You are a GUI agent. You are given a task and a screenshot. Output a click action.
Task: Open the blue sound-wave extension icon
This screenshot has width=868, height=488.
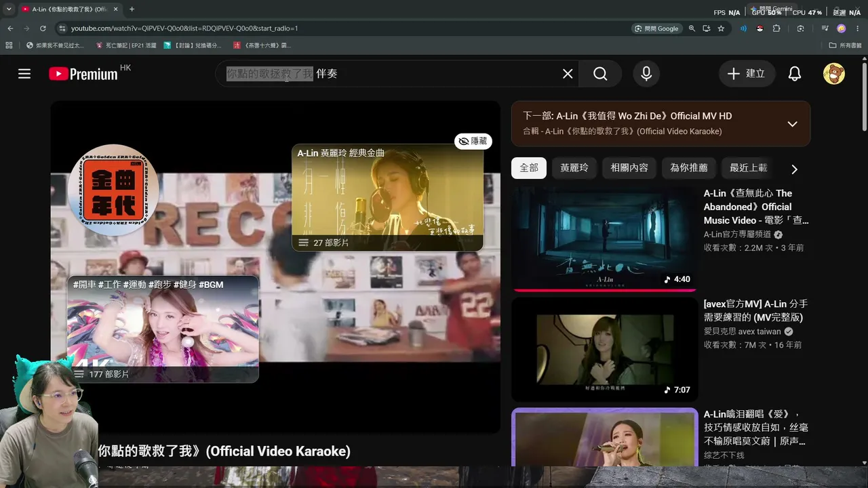743,28
